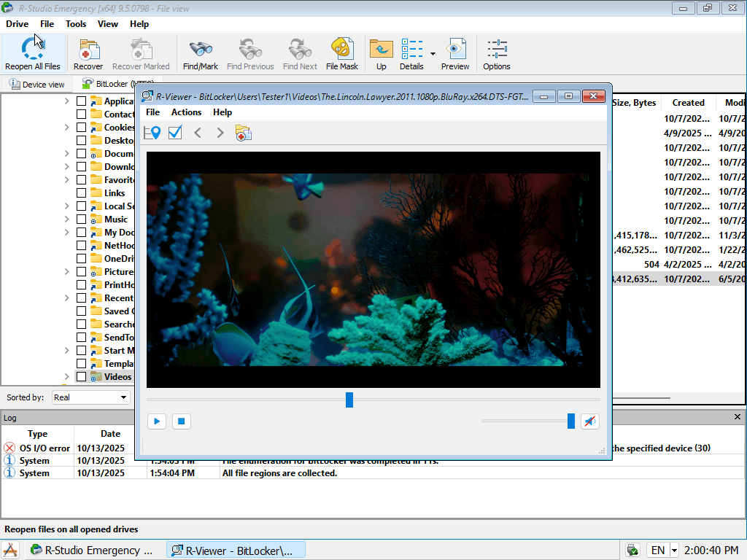
Task: Expand the Music folder tree node
Action: (x=66, y=219)
